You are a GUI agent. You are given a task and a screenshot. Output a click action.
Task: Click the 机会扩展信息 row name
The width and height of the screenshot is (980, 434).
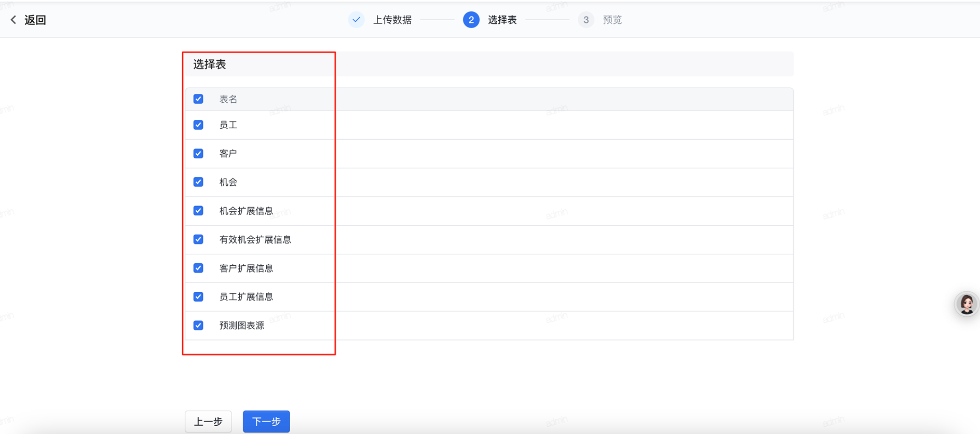coord(246,211)
